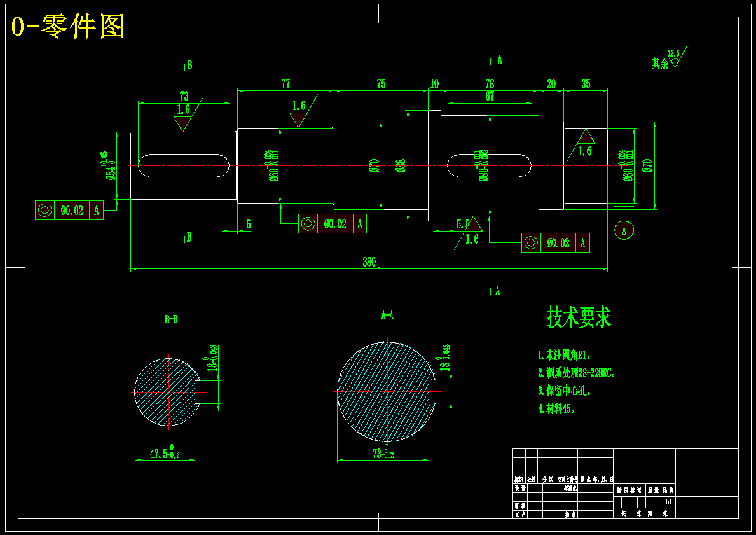Click the "1:1" scale value
This screenshot has height=535, width=756.
(x=668, y=502)
